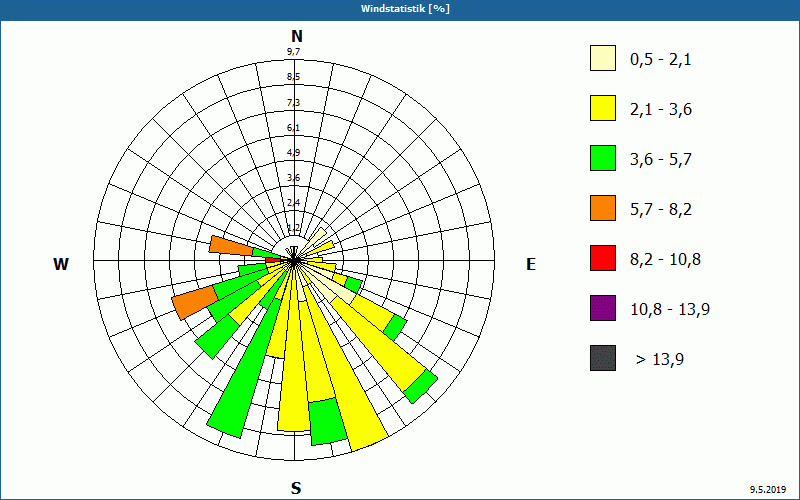Click the 1,2 radial axis value

pyautogui.click(x=293, y=227)
